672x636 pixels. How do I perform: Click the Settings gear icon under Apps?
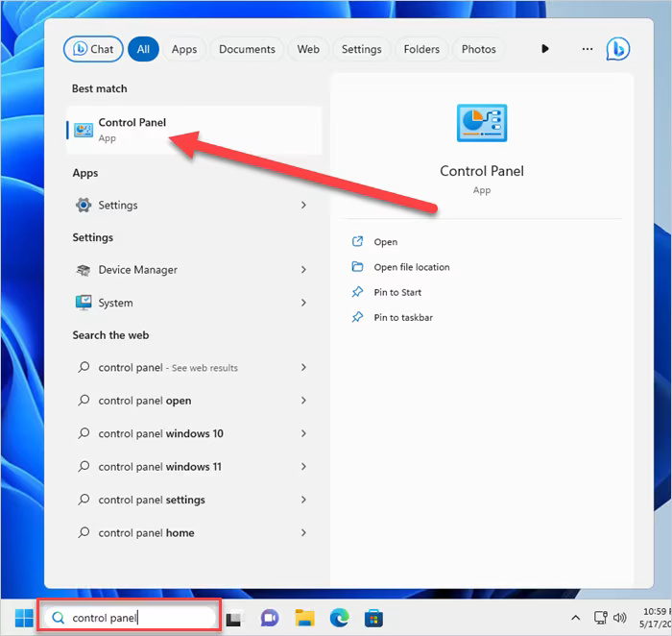click(84, 205)
